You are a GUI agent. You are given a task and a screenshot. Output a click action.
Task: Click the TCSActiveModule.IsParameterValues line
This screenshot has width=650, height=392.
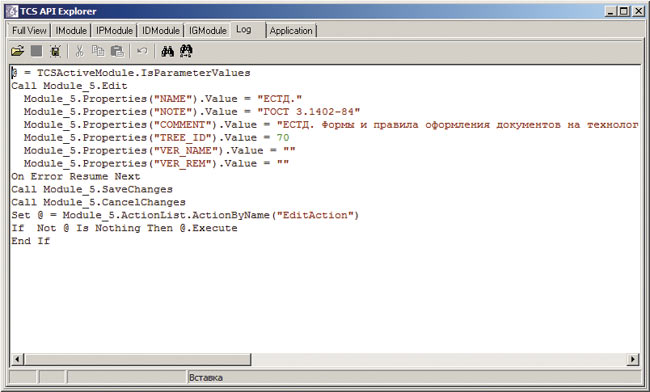(x=131, y=73)
